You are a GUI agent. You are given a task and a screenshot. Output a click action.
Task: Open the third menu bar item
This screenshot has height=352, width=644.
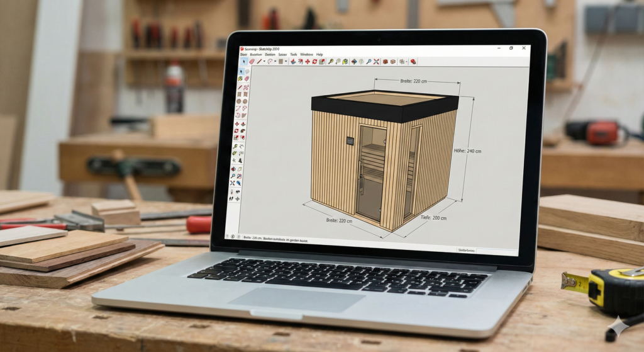coord(270,54)
